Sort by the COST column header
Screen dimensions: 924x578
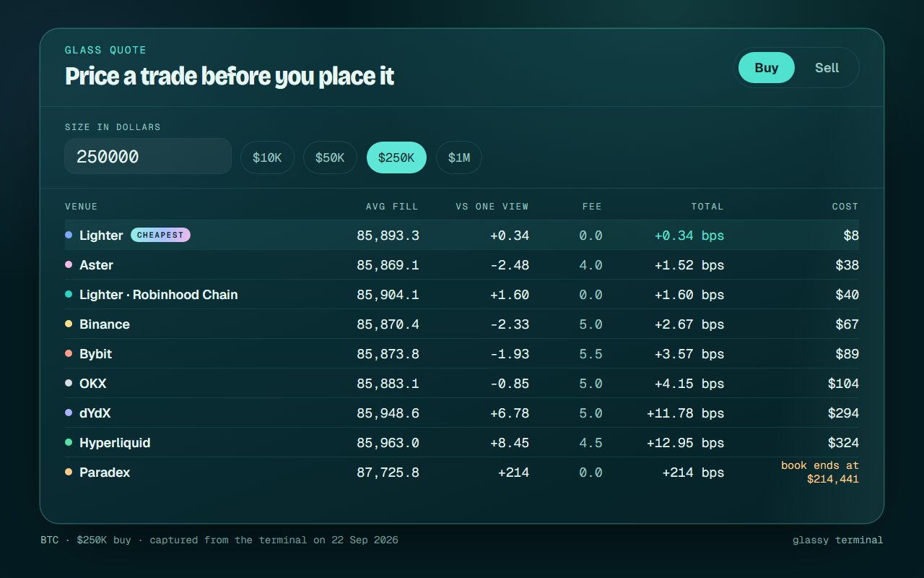[845, 207]
